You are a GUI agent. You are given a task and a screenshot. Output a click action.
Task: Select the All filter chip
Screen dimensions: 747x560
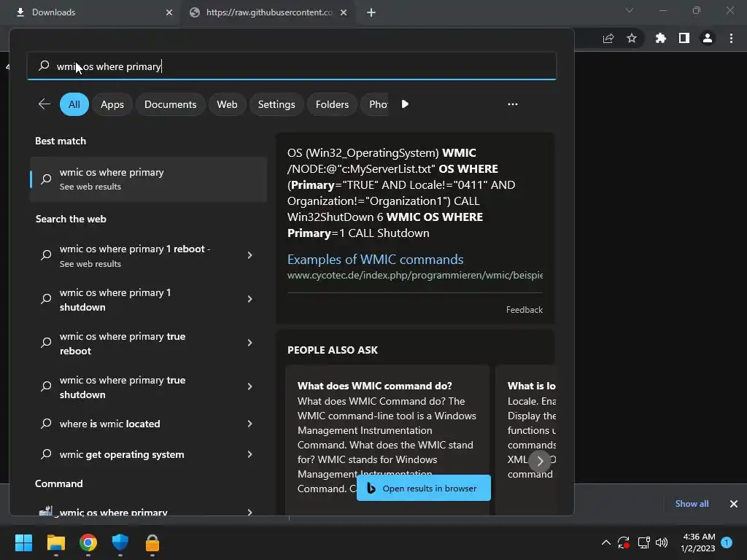74,104
